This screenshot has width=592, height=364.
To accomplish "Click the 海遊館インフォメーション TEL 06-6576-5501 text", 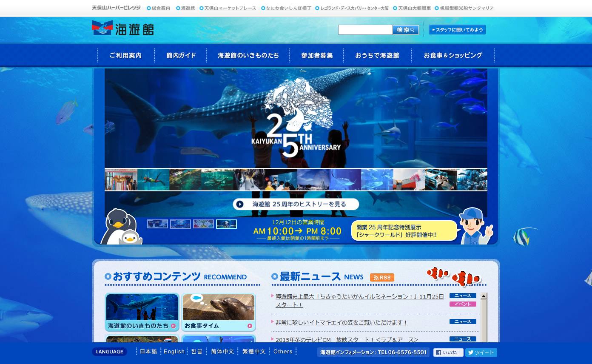I will coord(373,353).
